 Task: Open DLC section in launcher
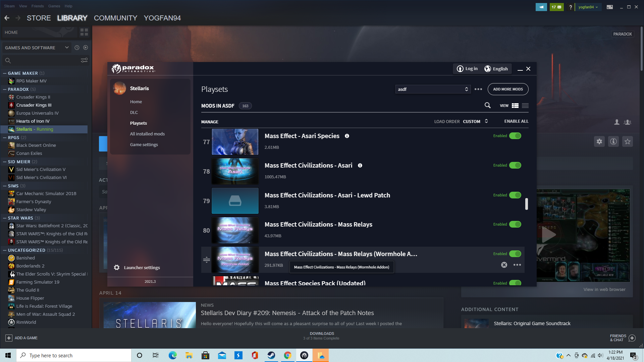[134, 112]
